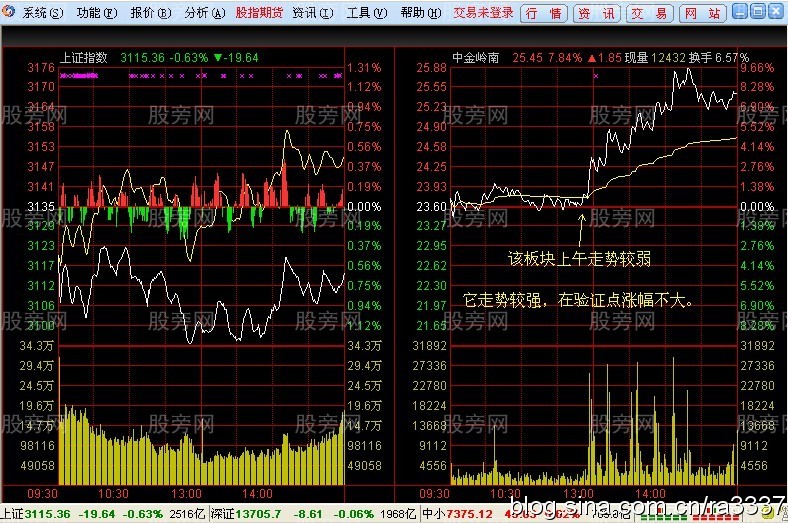This screenshot has width=788, height=523.
Task: Click the 2516亿 turnover in status bar
Action: [x=187, y=514]
